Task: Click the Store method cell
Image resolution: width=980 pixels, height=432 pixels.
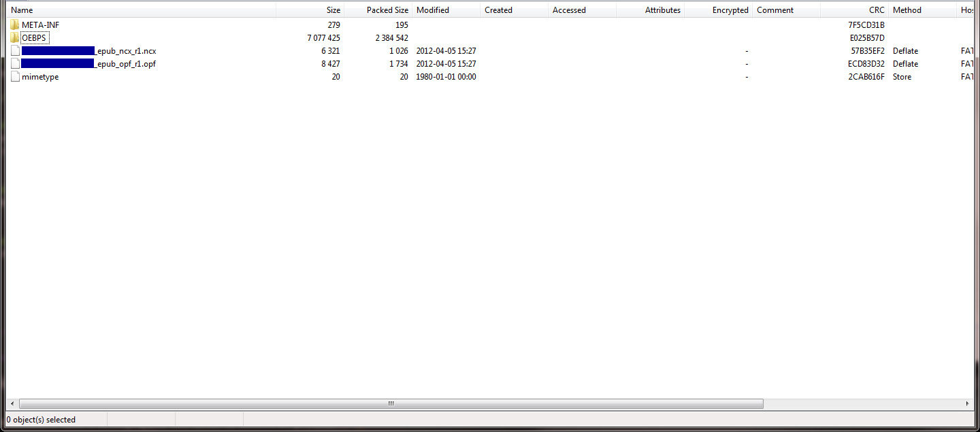Action: [902, 77]
